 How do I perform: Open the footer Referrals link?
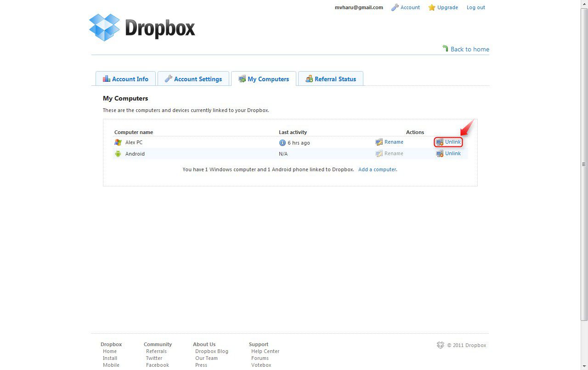click(x=156, y=351)
